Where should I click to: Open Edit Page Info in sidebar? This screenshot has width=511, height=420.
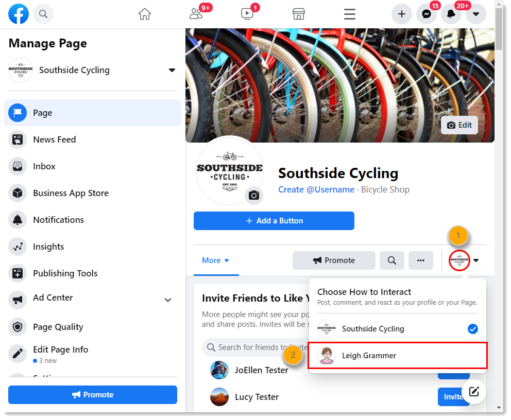click(x=93, y=354)
